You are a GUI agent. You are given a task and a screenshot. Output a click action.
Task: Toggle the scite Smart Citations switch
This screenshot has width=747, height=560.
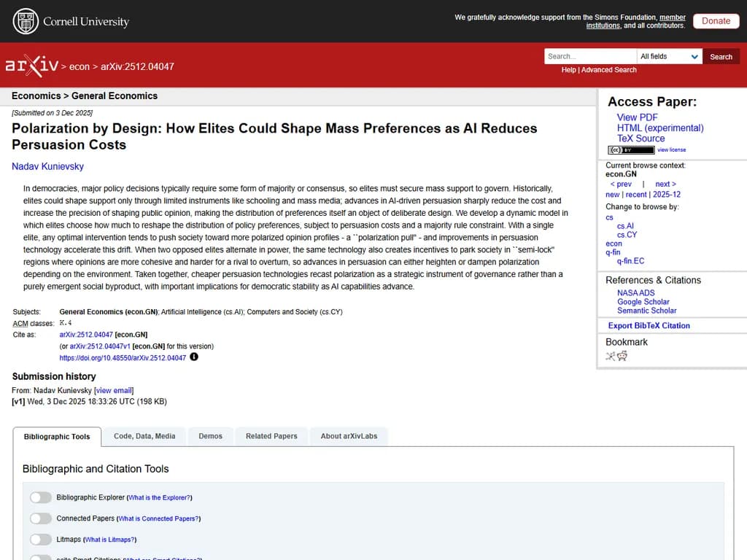click(41, 559)
